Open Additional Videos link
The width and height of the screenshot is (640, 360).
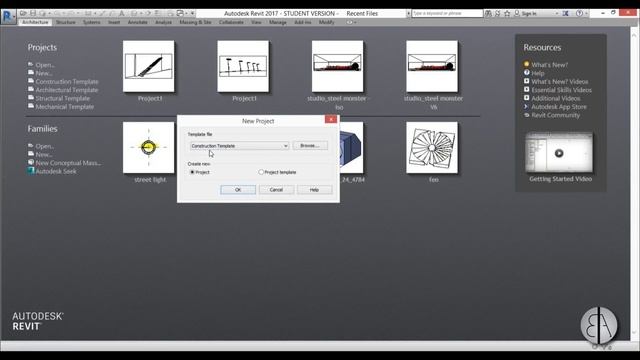pos(556,98)
